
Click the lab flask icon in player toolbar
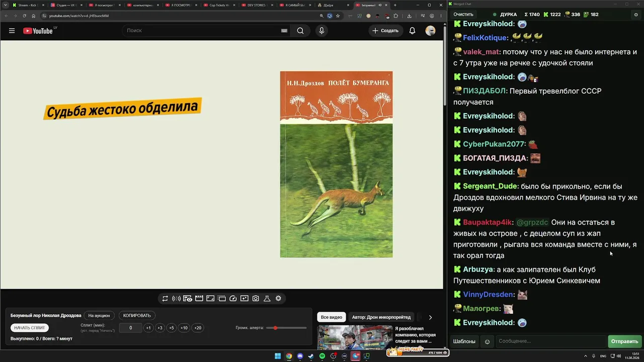tap(267, 299)
